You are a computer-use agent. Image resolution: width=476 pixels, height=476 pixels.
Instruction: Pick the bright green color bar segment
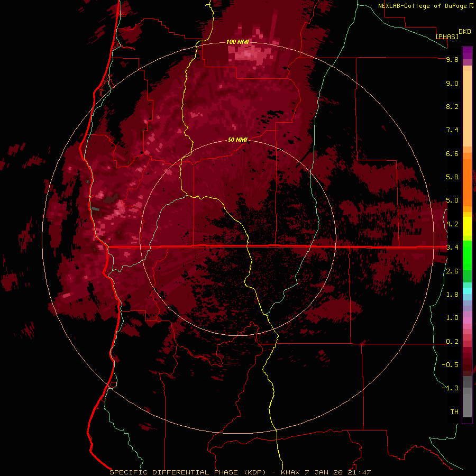467,255
